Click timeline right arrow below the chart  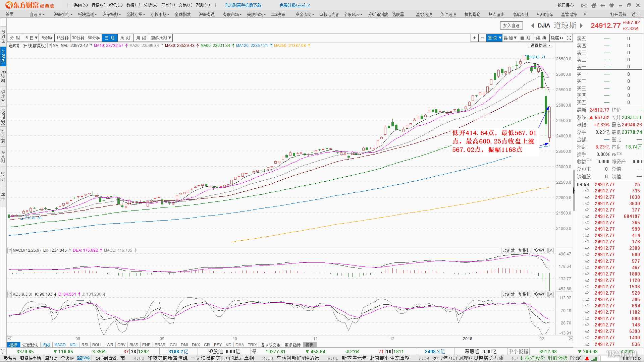pyautogui.click(x=570, y=339)
